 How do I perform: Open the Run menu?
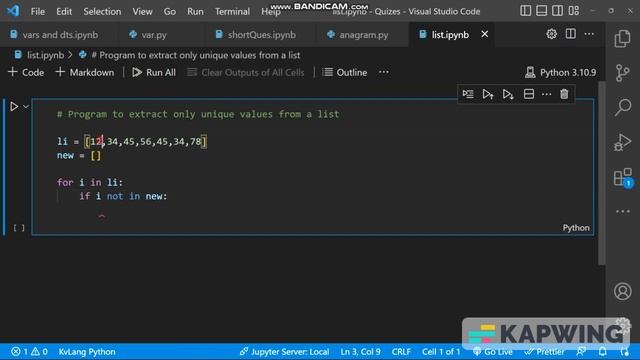(x=195, y=11)
